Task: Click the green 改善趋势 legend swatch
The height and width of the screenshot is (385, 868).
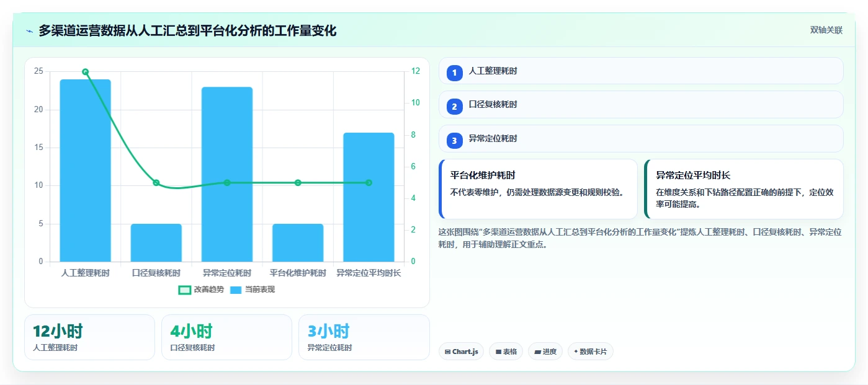Action: (x=184, y=290)
